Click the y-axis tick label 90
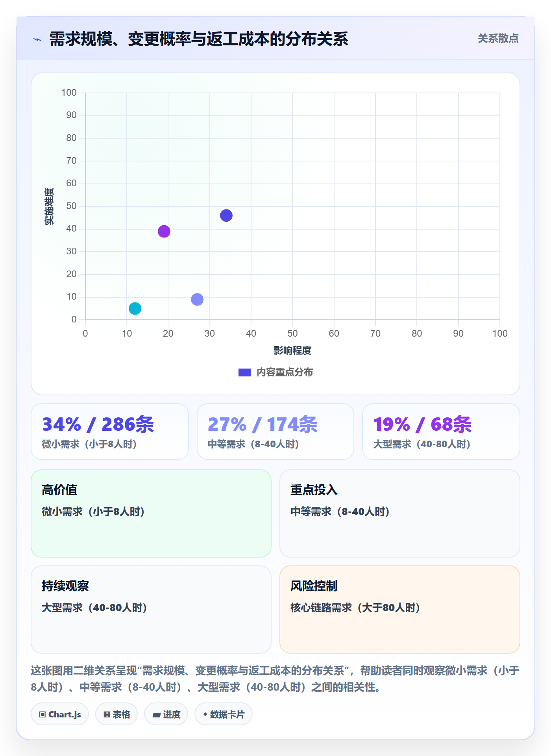 (x=71, y=115)
